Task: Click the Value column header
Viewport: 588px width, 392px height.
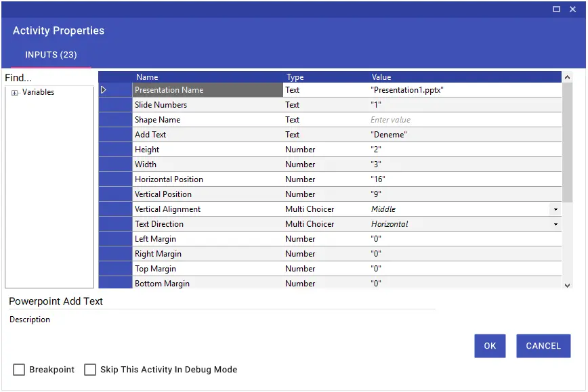Action: 465,77
